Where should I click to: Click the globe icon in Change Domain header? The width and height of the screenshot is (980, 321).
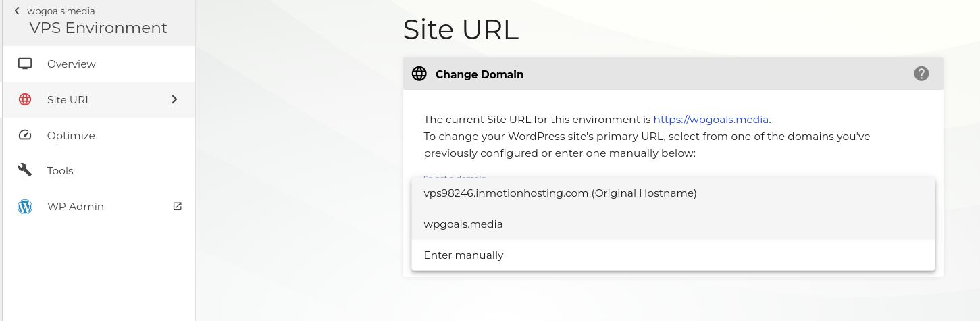(419, 74)
